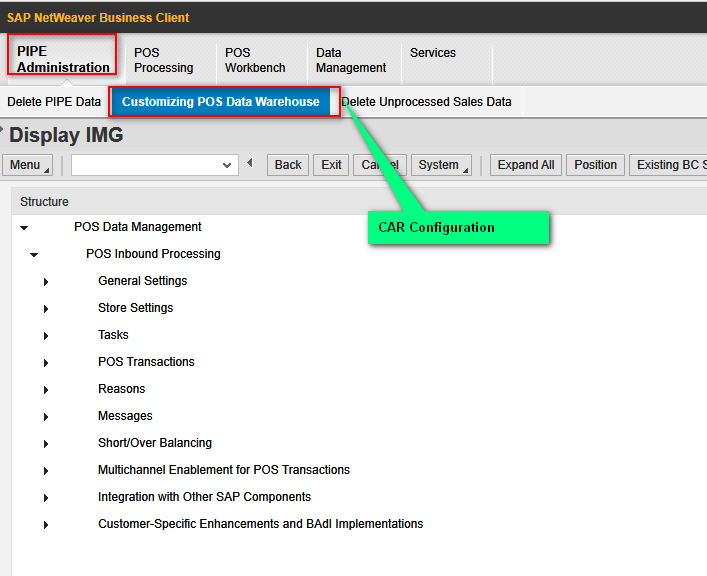Open the System menu button
The width and height of the screenshot is (707, 576).
[x=440, y=165]
